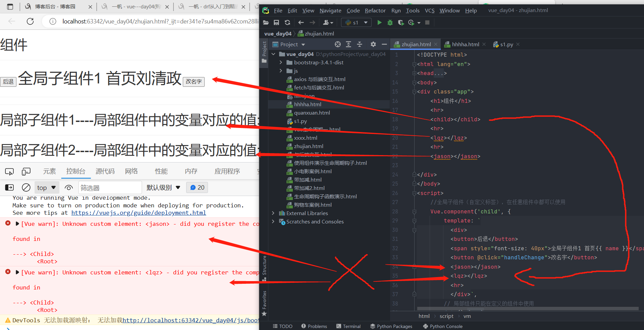Switch to the 元素 DevTools tab

[50, 171]
